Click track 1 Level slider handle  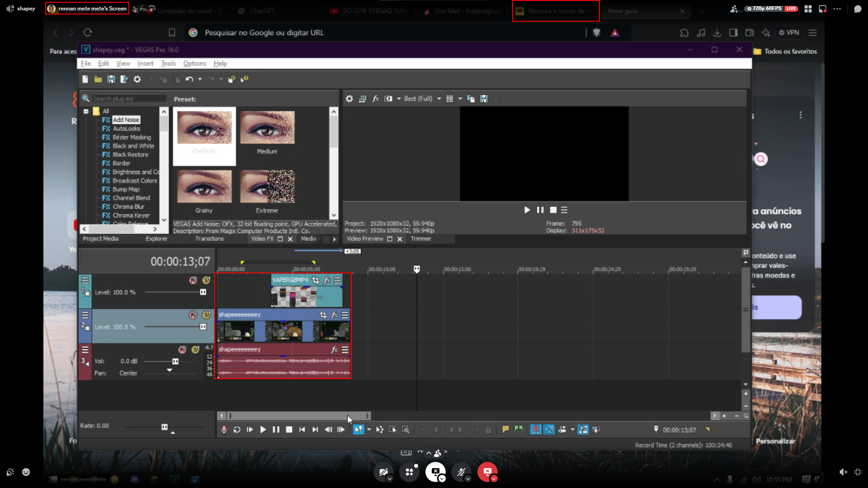(203, 292)
